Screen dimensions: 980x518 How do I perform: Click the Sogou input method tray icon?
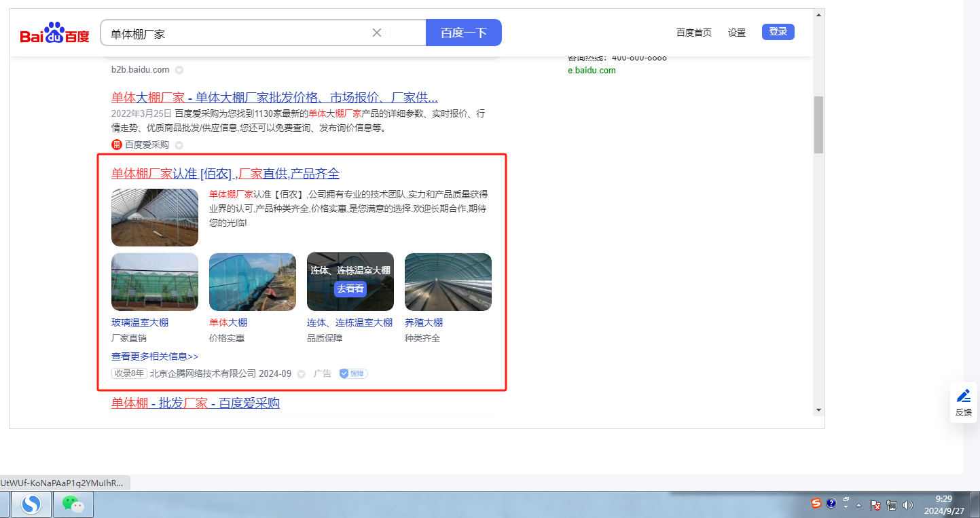coord(816,503)
